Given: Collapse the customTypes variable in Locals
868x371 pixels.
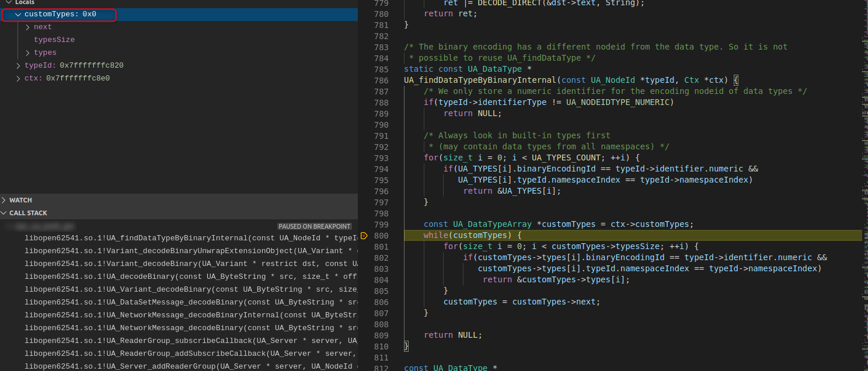Looking at the screenshot, I should tap(18, 14).
